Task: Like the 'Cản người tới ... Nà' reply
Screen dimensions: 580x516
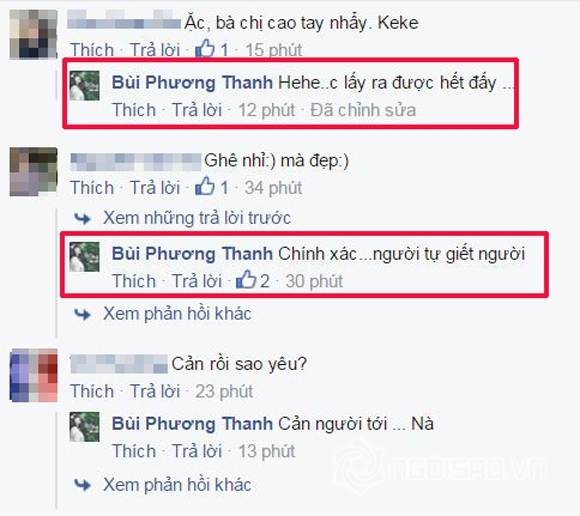Action: pos(134,451)
